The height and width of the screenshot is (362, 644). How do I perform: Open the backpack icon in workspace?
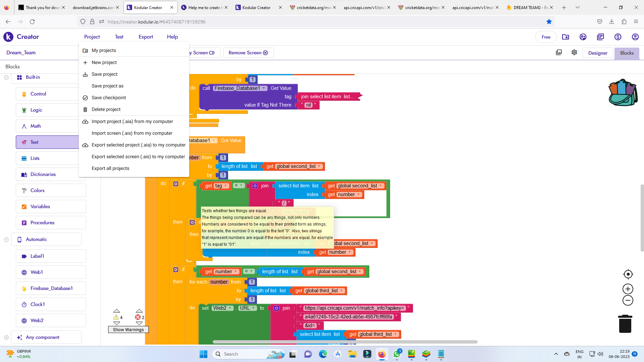623,93
